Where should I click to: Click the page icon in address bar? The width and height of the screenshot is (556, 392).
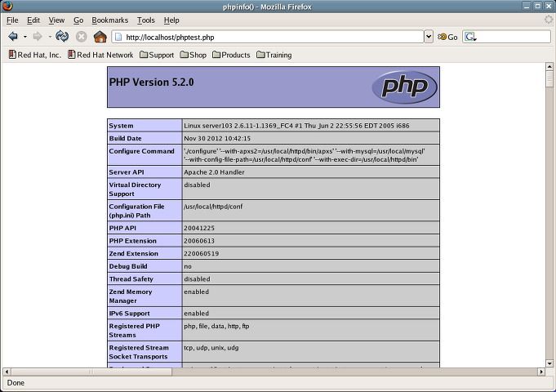(x=118, y=37)
